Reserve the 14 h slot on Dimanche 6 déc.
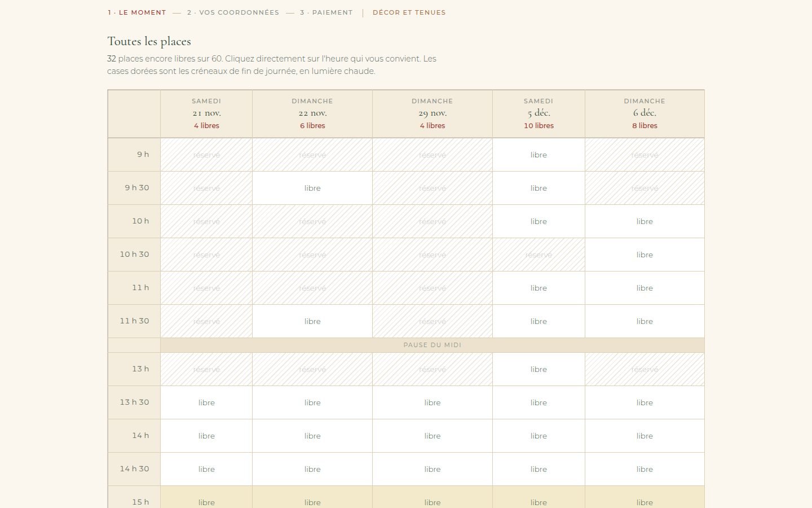Screen dimensions: 812x508 [x=645, y=436]
